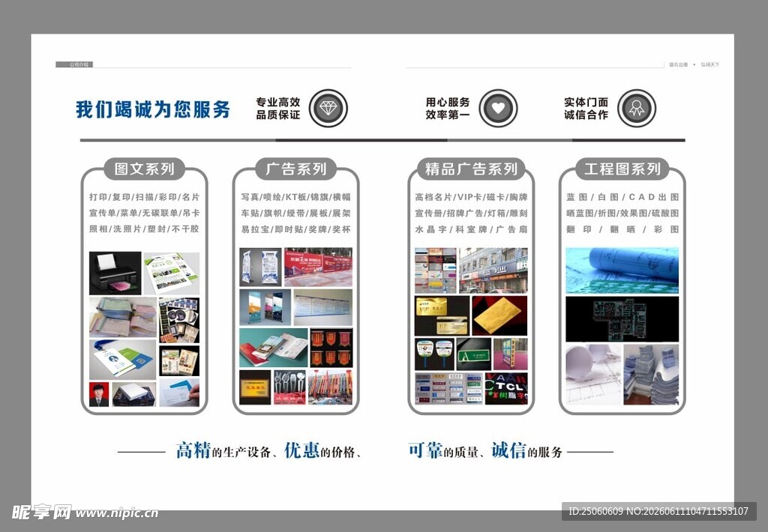Viewport: 768px width, 532px height.
Task: Click the green office door plate thumbnail
Action: pos(474,354)
